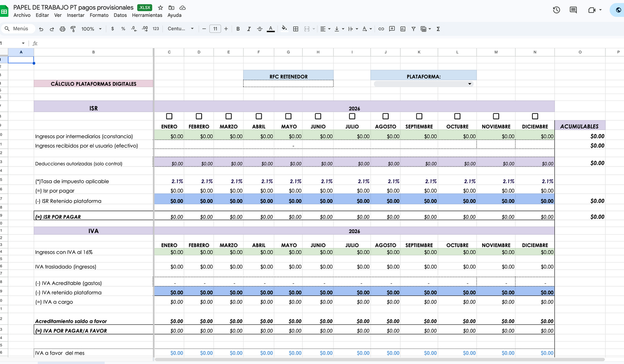Undo the last action

(x=41, y=29)
